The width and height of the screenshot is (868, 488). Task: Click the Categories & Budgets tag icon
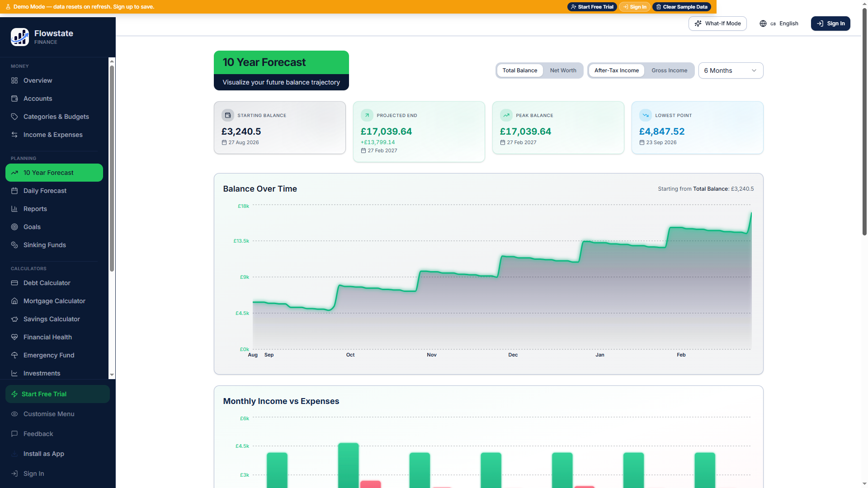click(x=14, y=117)
